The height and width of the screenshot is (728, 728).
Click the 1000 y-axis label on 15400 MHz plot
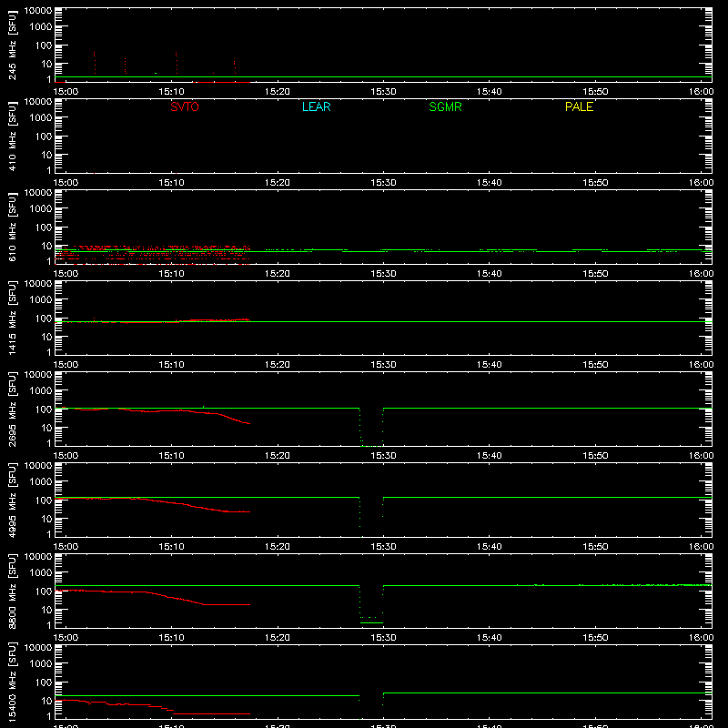pyautogui.click(x=41, y=663)
